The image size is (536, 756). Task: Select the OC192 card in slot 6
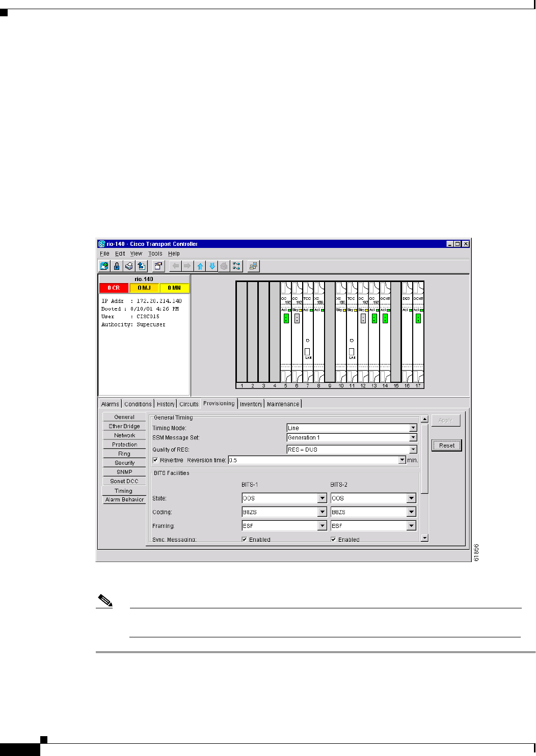297,332
